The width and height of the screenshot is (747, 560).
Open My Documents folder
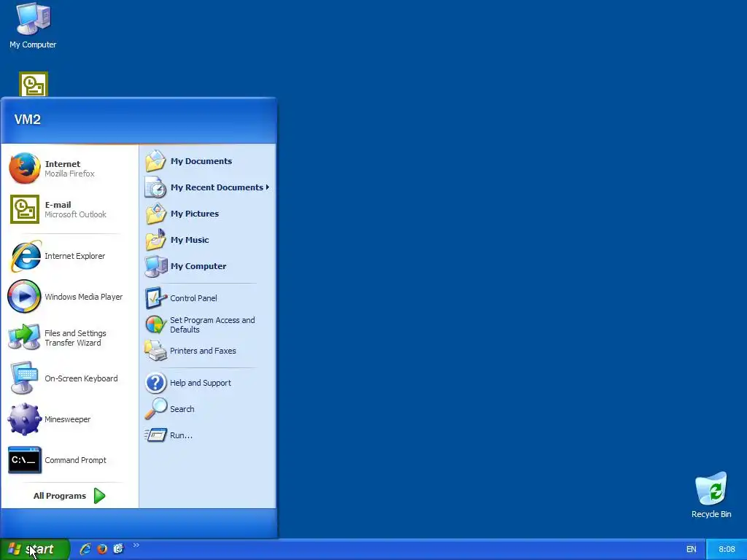point(207,161)
